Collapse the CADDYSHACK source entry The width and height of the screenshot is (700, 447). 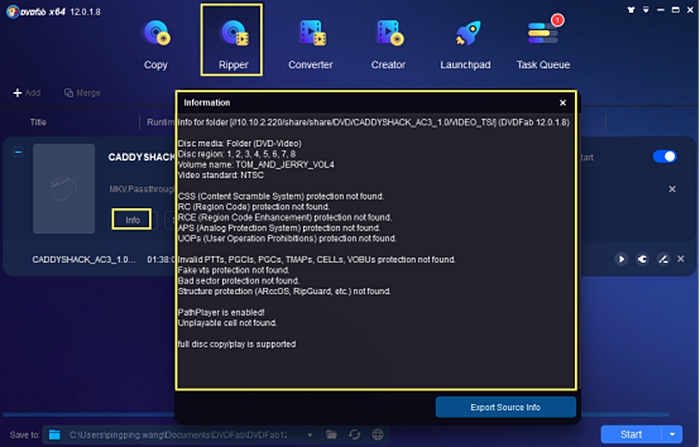[18, 152]
